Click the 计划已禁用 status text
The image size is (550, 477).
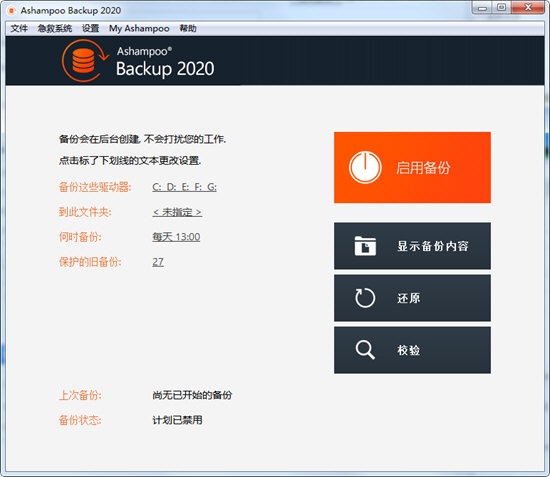point(177,420)
